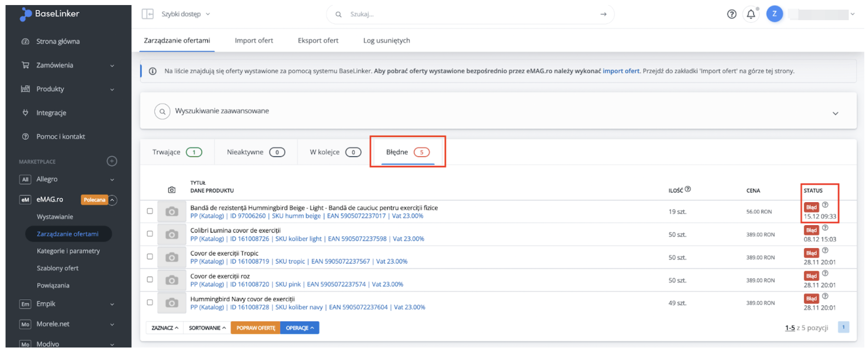The width and height of the screenshot is (868, 353).
Task: Go to page 1 of results
Action: coord(843,327)
